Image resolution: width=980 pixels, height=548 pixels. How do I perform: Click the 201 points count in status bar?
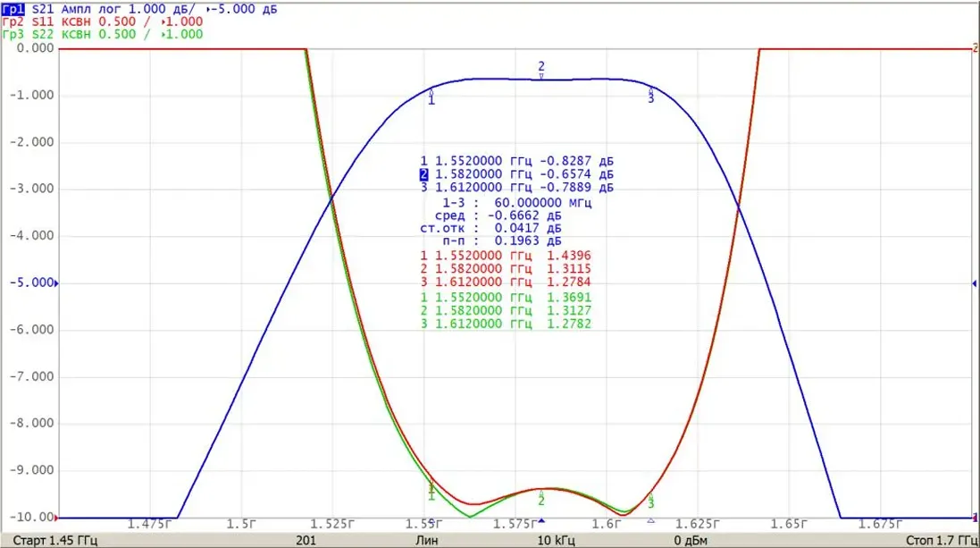[x=306, y=541]
